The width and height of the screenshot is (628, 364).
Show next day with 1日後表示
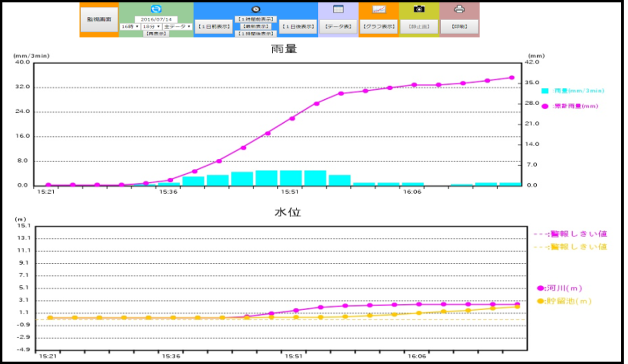(x=298, y=26)
